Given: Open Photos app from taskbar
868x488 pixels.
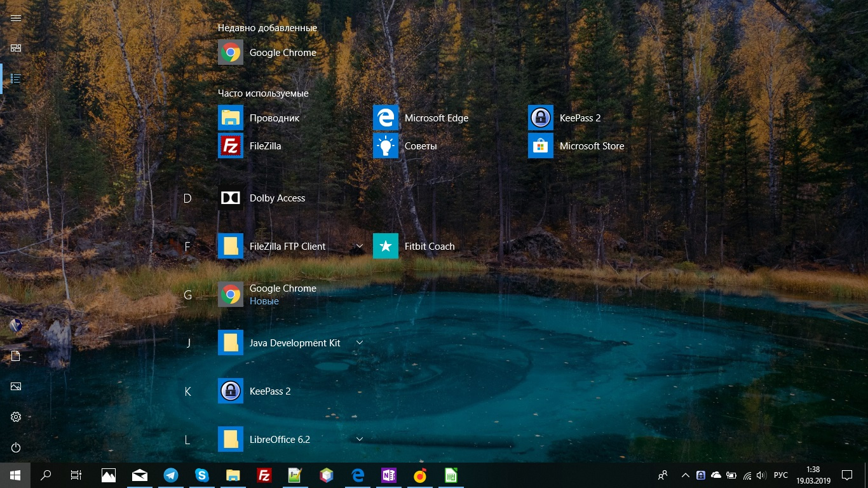Looking at the screenshot, I should pyautogui.click(x=109, y=475).
